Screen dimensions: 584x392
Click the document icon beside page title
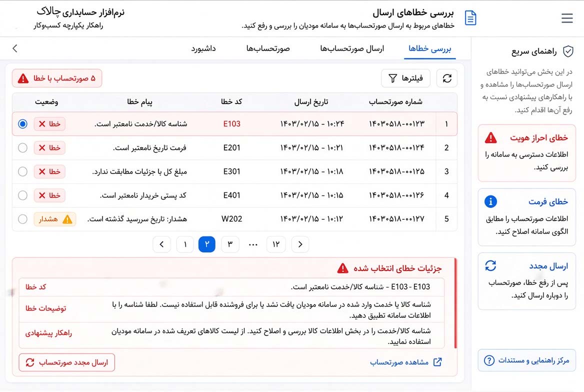click(x=470, y=18)
